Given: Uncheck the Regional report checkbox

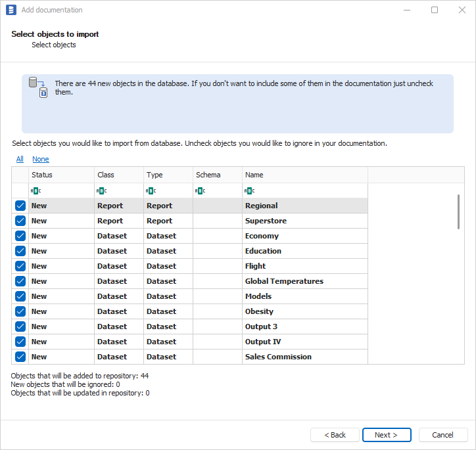Looking at the screenshot, I should pos(20,206).
